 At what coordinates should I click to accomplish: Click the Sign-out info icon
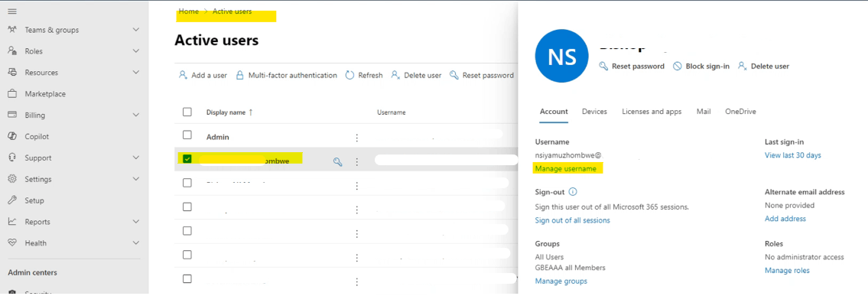pos(572,192)
